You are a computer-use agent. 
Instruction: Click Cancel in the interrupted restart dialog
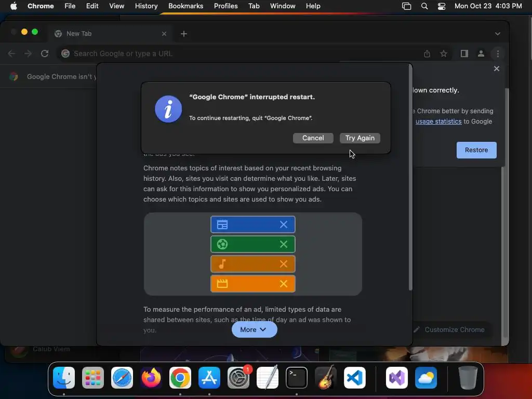click(313, 138)
